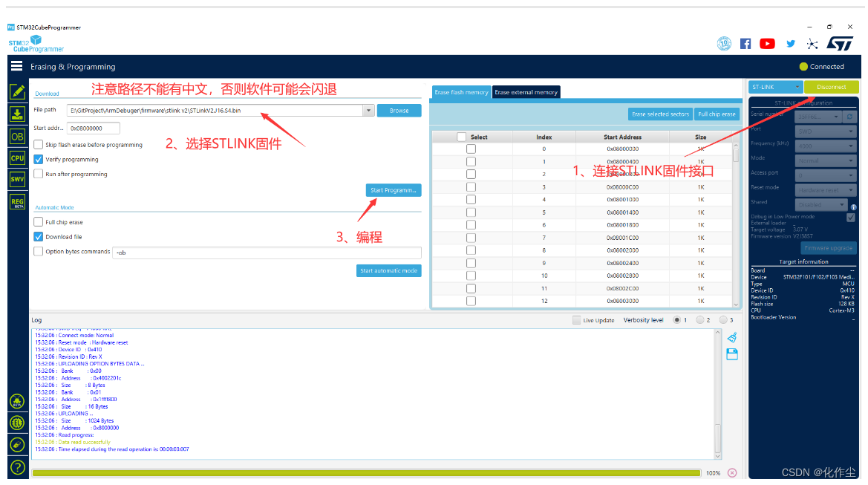
Task: Open the SWV viewer icon
Action: (17, 180)
